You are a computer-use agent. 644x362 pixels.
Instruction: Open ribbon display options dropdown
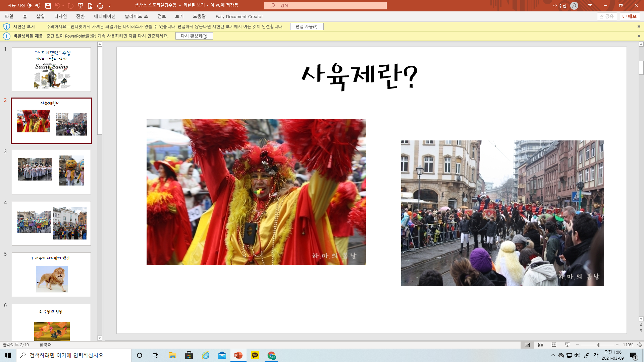click(x=590, y=6)
